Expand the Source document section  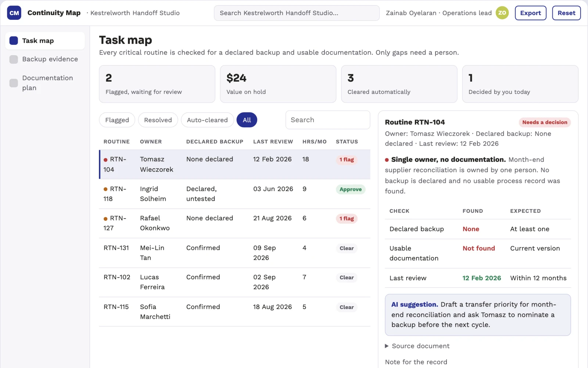point(417,346)
